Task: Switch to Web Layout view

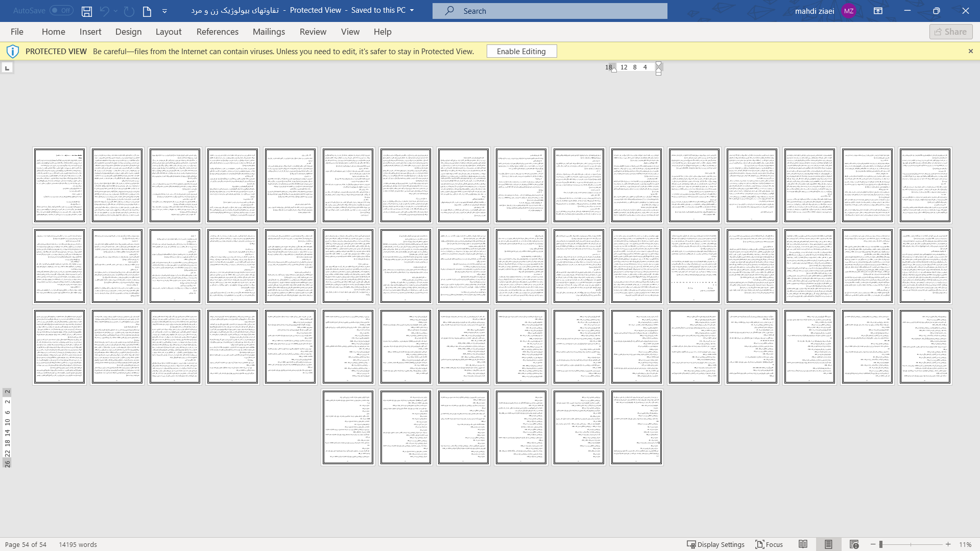Action: tap(854, 544)
